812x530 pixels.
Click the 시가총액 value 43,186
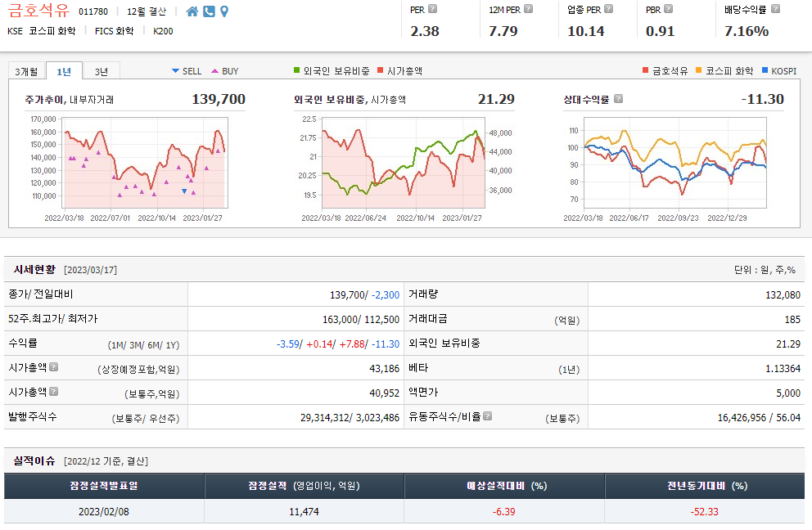[x=384, y=368]
